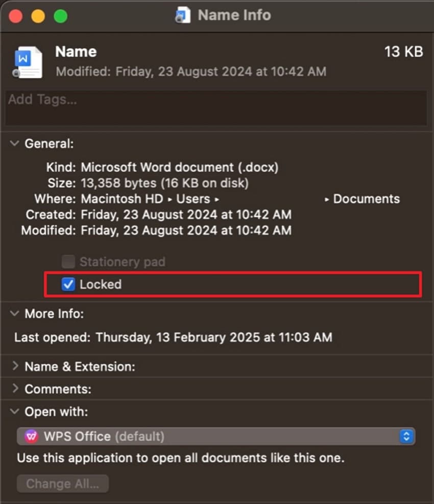
Task: Expand the Name & Extension section
Action: pos(15,366)
